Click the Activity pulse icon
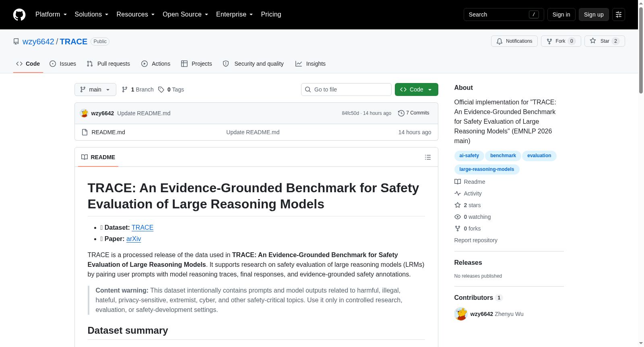Image resolution: width=644 pixels, height=347 pixels. tap(458, 193)
